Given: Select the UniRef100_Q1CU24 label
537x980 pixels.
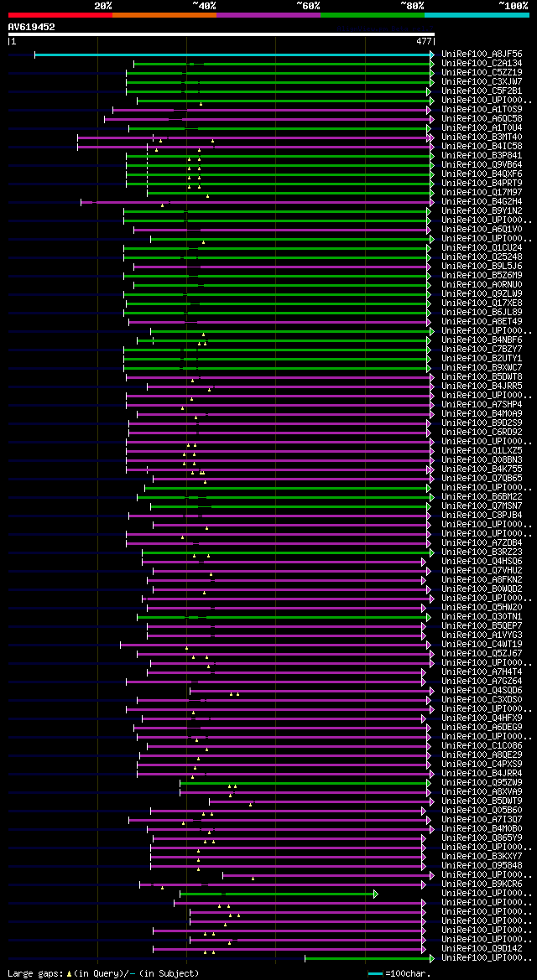Looking at the screenshot, I should click(x=482, y=248).
